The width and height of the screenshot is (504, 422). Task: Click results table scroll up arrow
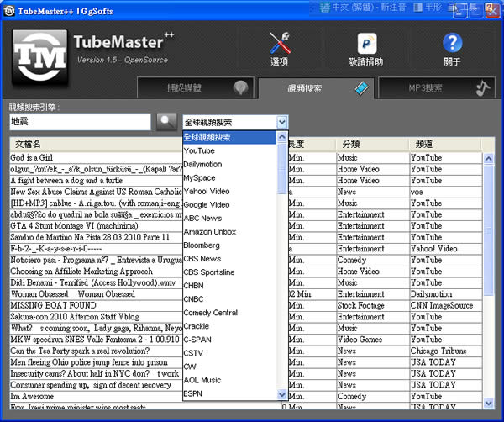pos(489,158)
